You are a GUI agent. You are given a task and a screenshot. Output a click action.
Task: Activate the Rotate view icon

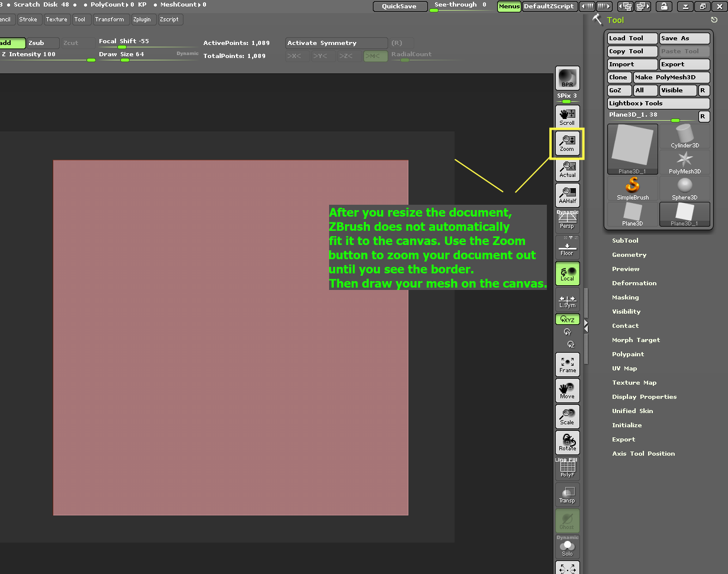[568, 442]
